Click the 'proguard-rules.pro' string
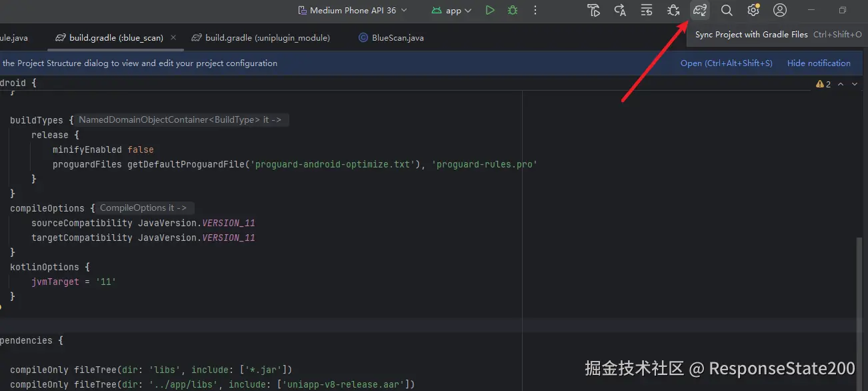This screenshot has width=868, height=391. (484, 164)
